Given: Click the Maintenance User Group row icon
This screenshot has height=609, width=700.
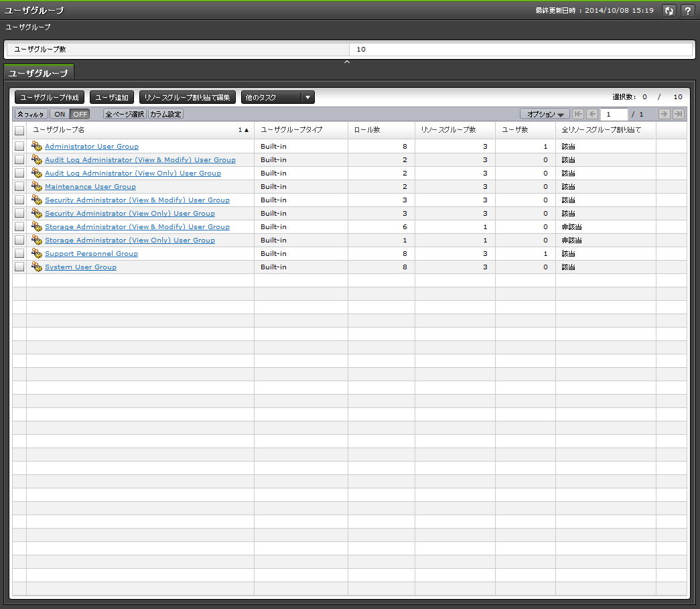Looking at the screenshot, I should 37,186.
